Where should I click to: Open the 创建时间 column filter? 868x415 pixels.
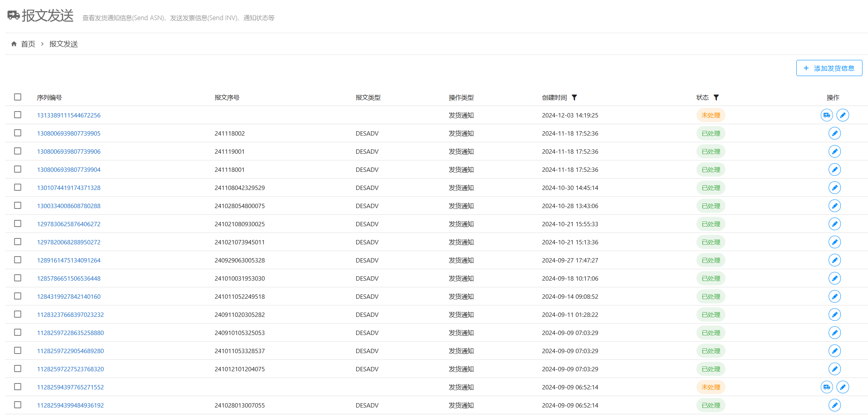point(574,97)
